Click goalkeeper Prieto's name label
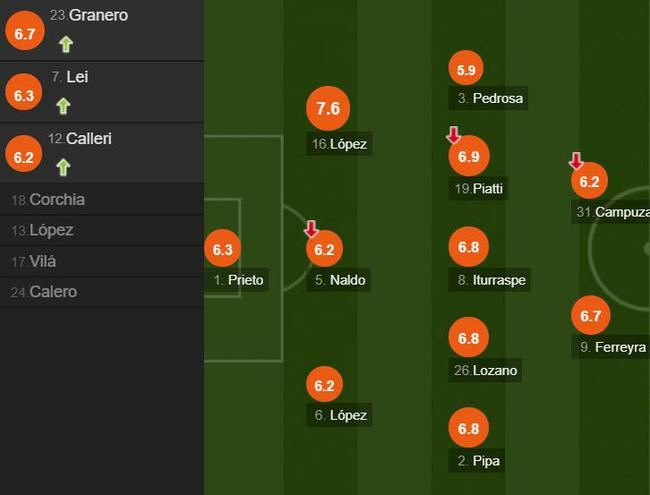650x495 pixels. coord(239,280)
